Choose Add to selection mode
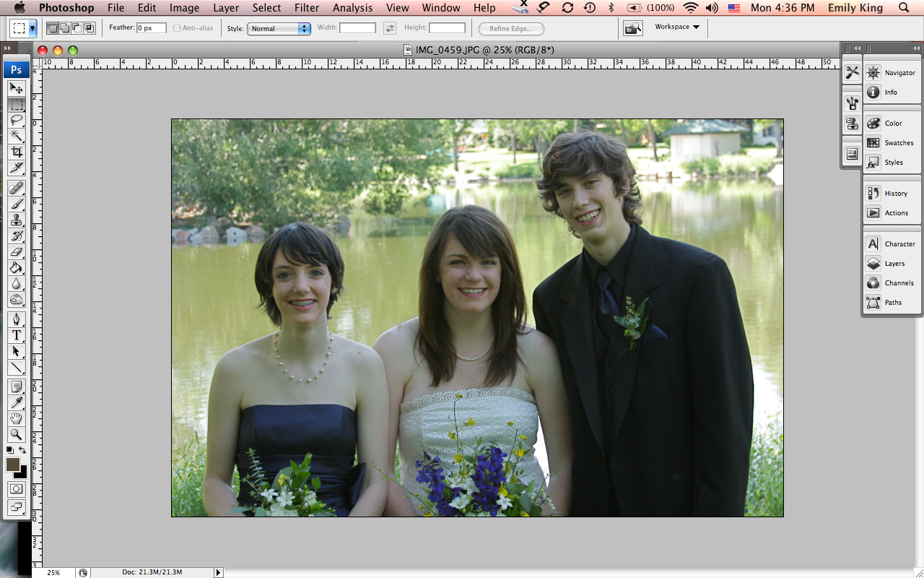 click(65, 28)
